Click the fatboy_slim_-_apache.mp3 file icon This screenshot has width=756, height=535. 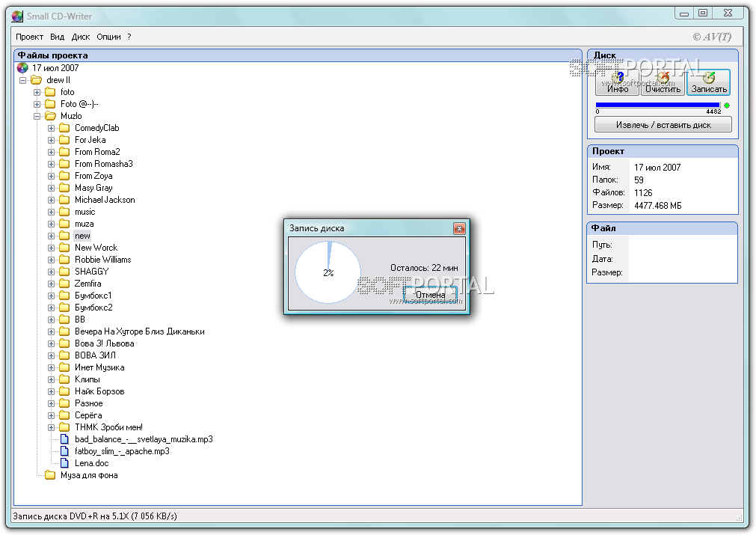pos(64,451)
